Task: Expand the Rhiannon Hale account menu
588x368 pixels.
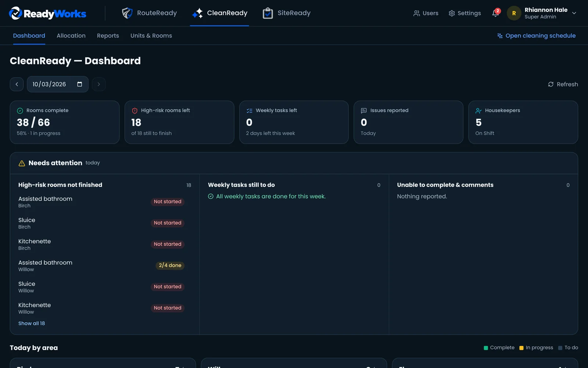Action: coord(574,13)
